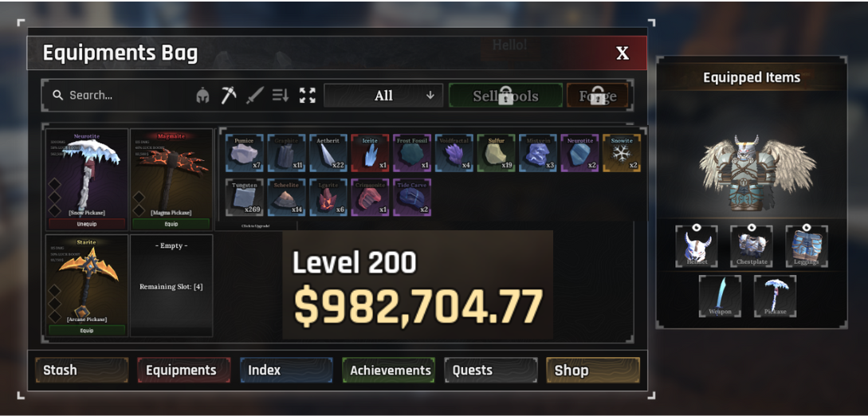Equip the Magma Pickaxe
Image resolution: width=868 pixels, height=416 pixels.
[171, 224]
